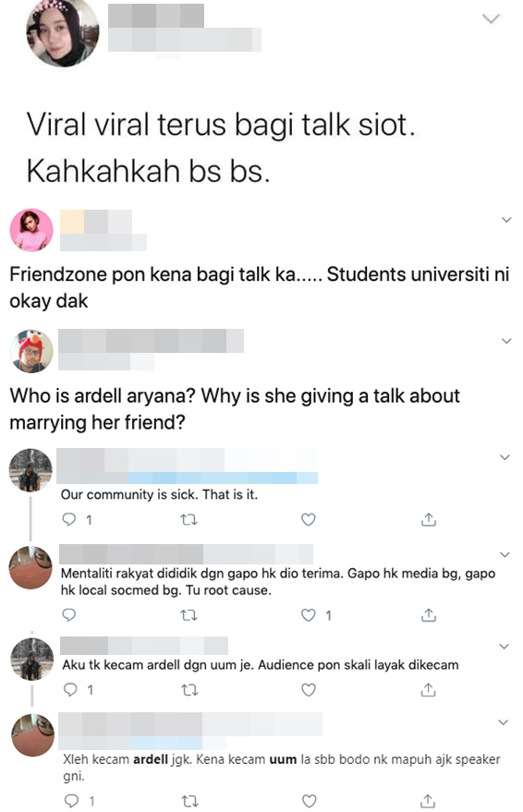The height and width of the screenshot is (812, 523).
Task: Share the "Aku tk kecam ardell" tweet
Action: pos(428,689)
